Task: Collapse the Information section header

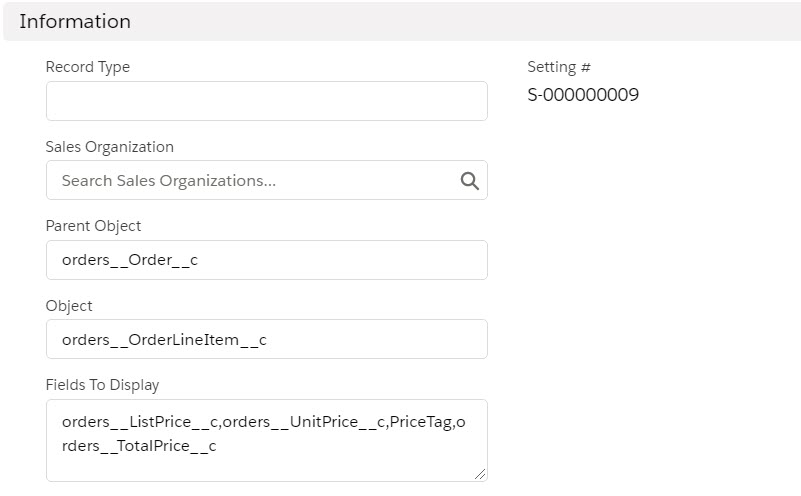Action: coord(400,21)
